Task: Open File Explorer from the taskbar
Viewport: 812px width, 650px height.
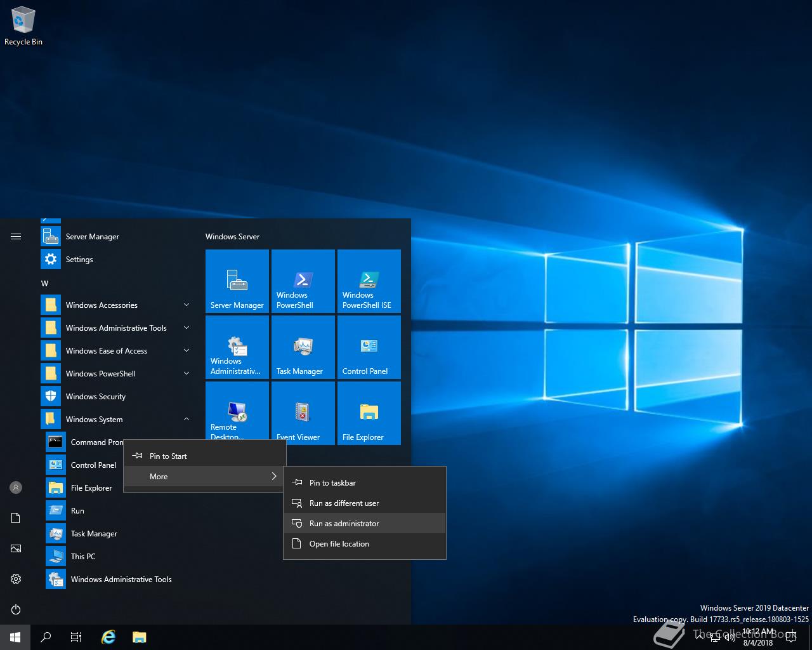Action: coord(140,637)
